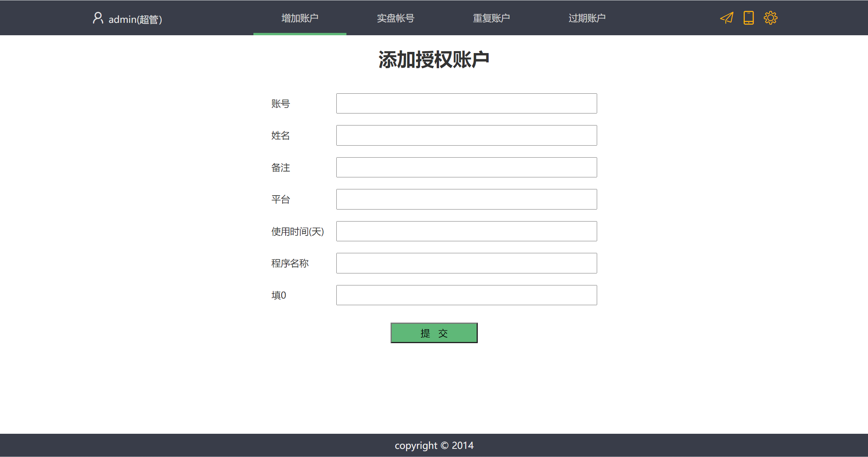Click the 填0 input field
The height and width of the screenshot is (457, 868).
[467, 295]
